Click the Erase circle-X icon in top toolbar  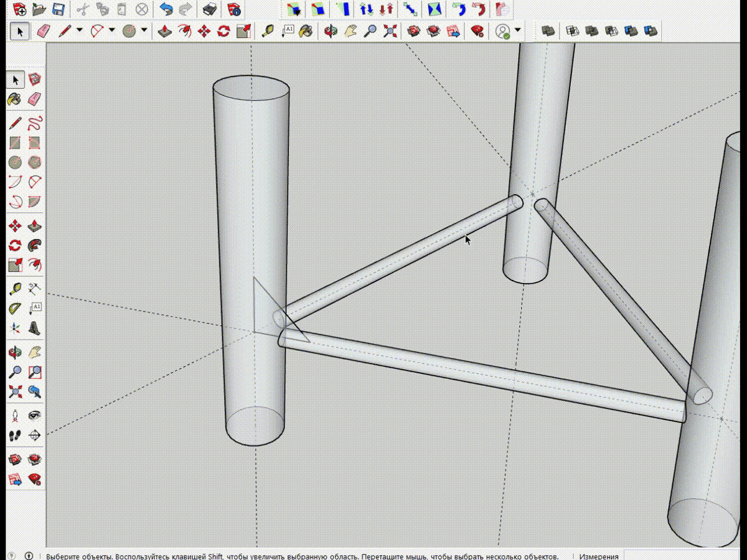(x=142, y=9)
